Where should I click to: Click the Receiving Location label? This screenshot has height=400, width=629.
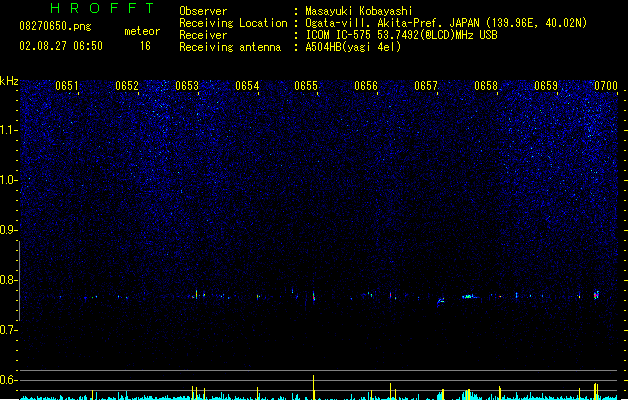click(x=233, y=23)
